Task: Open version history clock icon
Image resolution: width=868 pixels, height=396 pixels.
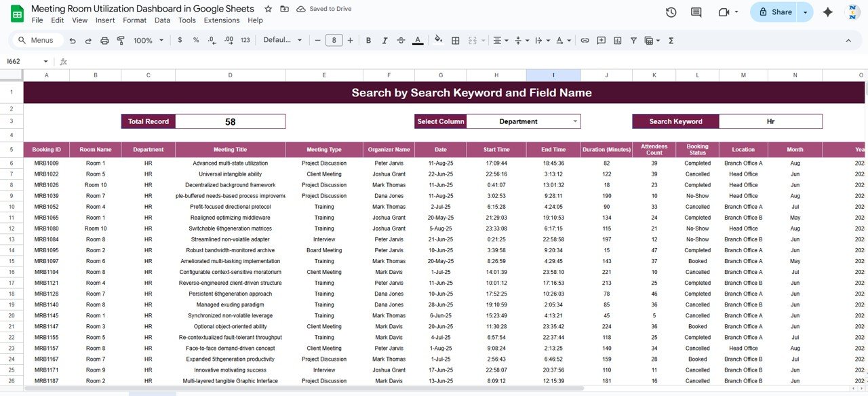Action: pyautogui.click(x=671, y=12)
